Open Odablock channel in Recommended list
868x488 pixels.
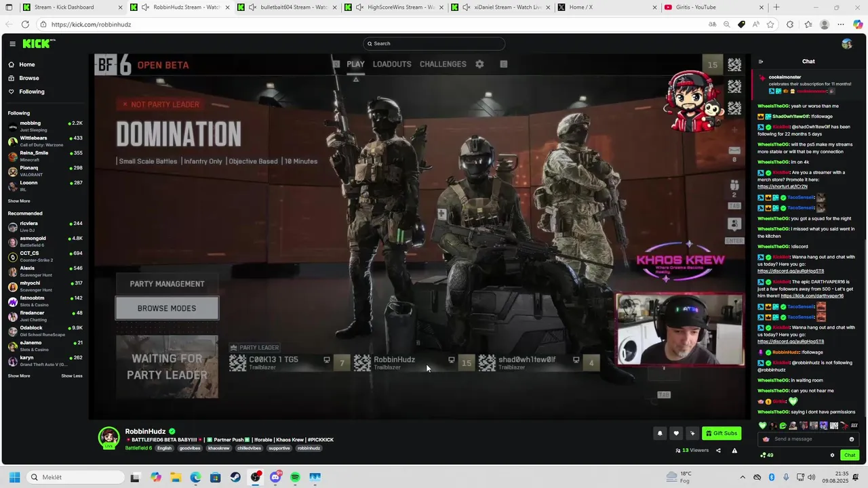45,331
